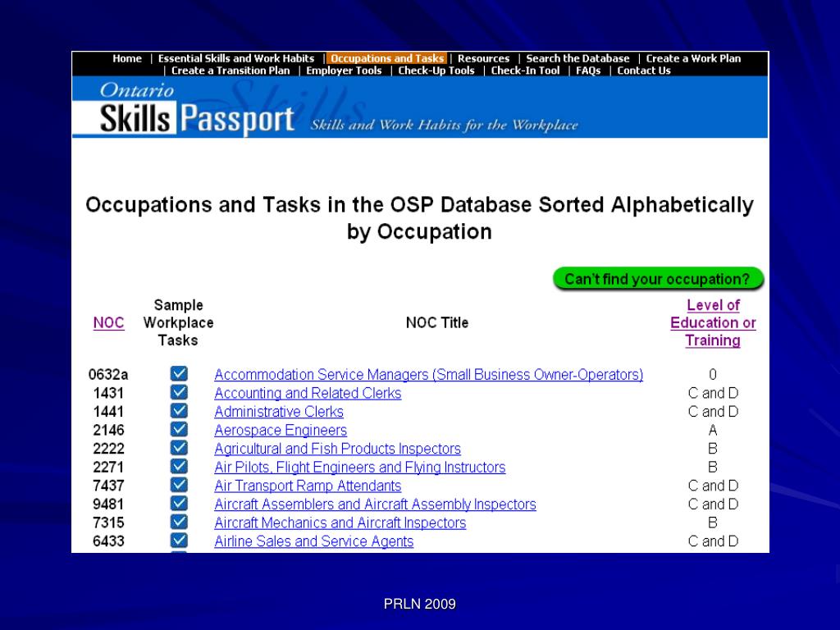Open Air Pilots, Flight Engineers link
The image size is (840, 630).
point(359,467)
